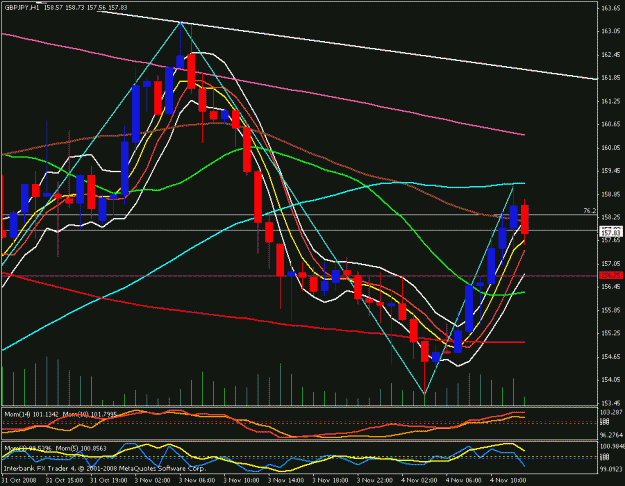This screenshot has width=625, height=486.
Task: Click the 3 Nov 10:00 time label
Action: pyautogui.click(x=242, y=480)
